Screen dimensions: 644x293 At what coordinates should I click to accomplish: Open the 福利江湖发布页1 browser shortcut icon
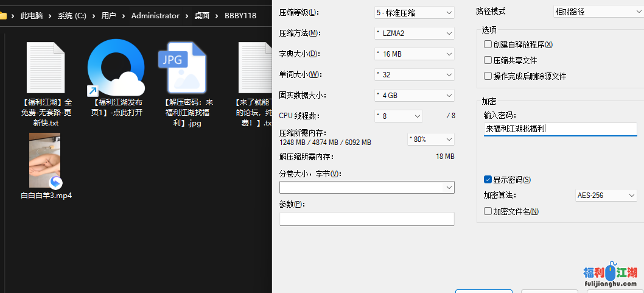click(116, 66)
